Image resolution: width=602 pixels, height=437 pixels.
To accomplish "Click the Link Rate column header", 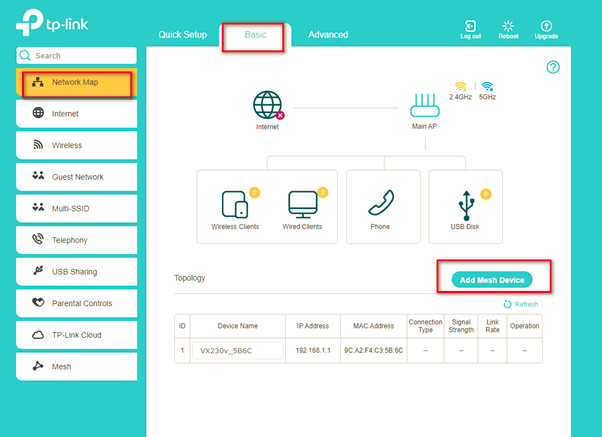I will tap(493, 326).
